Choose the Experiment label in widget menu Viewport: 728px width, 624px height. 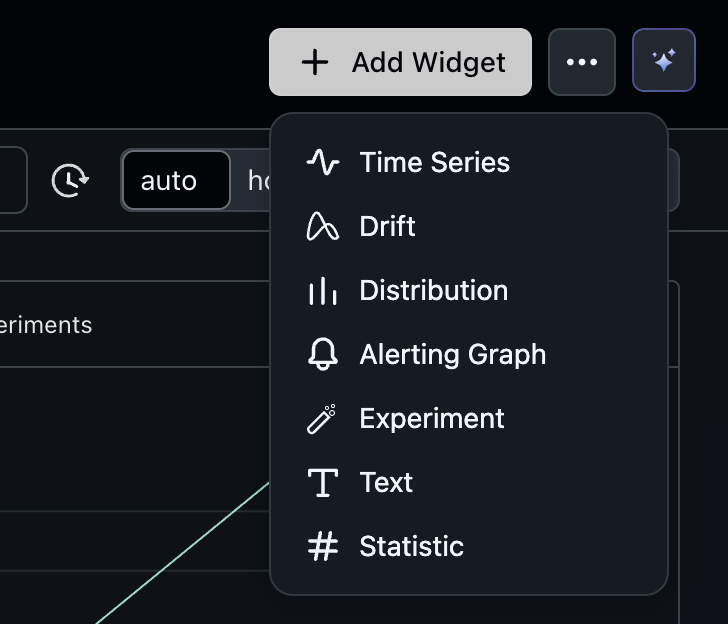tap(432, 419)
